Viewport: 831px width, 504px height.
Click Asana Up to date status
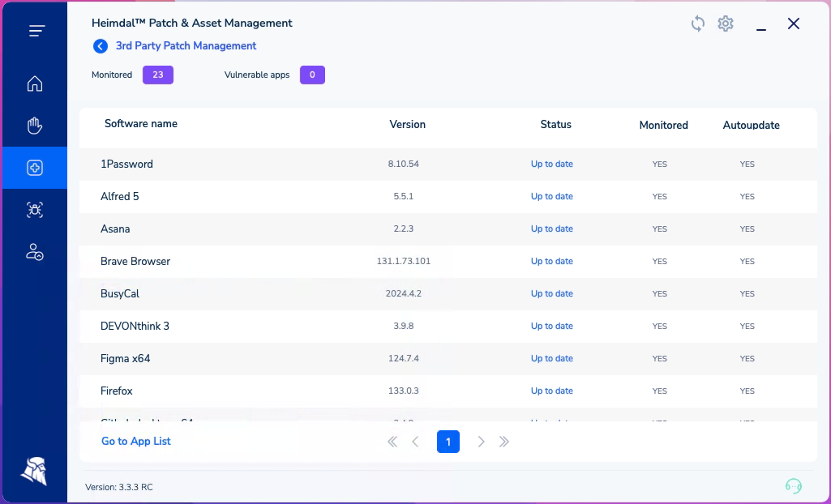click(552, 229)
